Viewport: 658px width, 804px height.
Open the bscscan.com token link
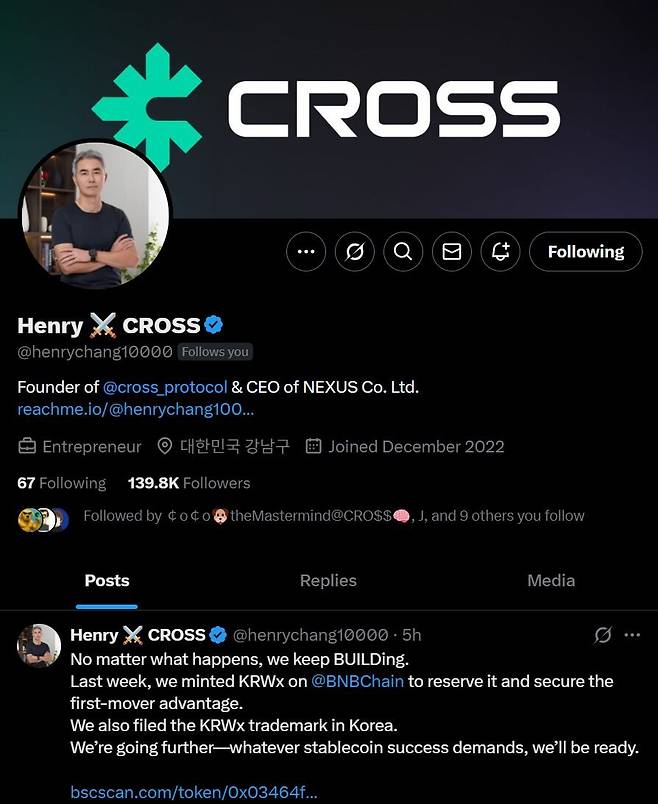pos(194,792)
